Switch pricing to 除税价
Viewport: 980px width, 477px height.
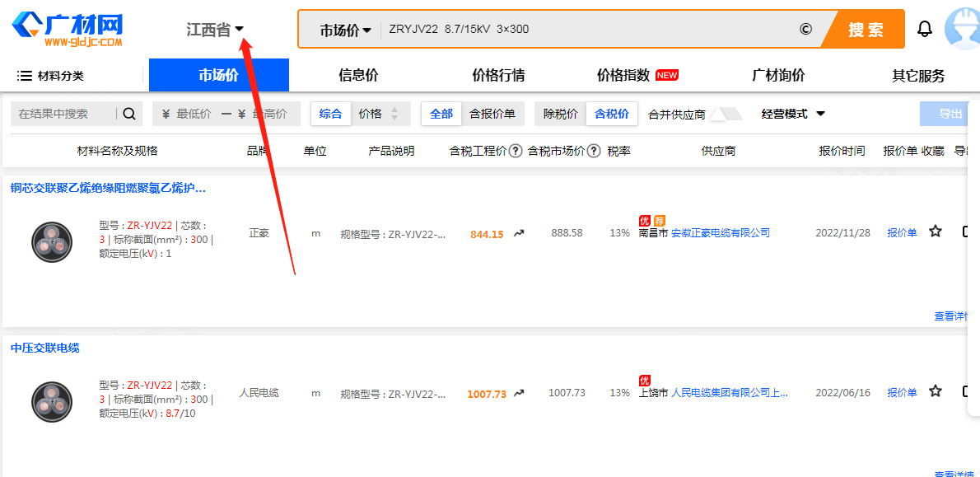pos(560,114)
